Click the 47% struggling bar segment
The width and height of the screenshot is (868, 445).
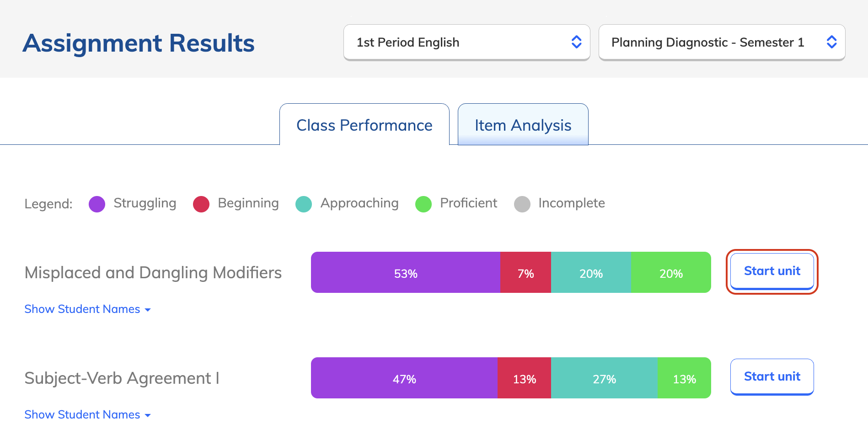click(404, 378)
